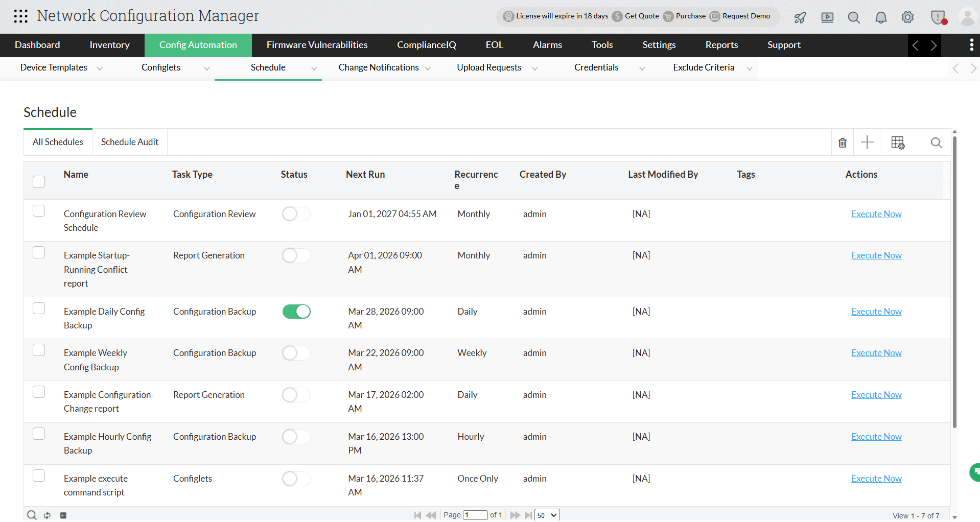The image size is (980, 522).
Task: Click the add new schedule plus icon
Action: click(x=867, y=142)
